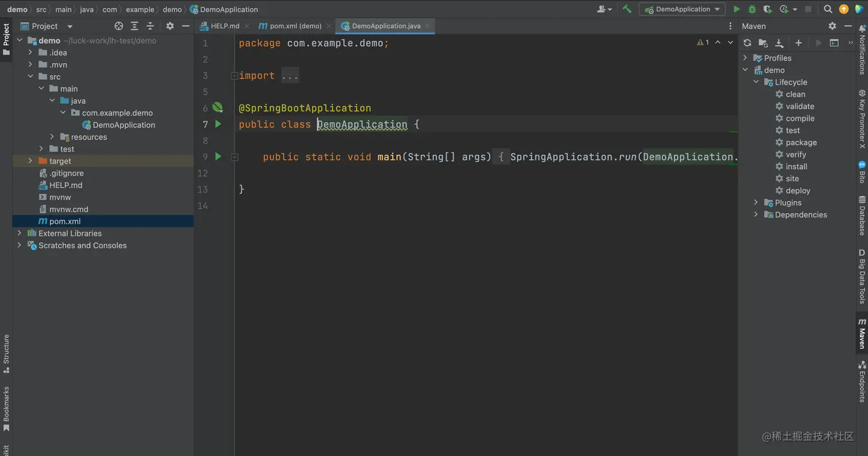Run main method from gutter arrow on line 9
The image size is (868, 456).
(x=218, y=156)
